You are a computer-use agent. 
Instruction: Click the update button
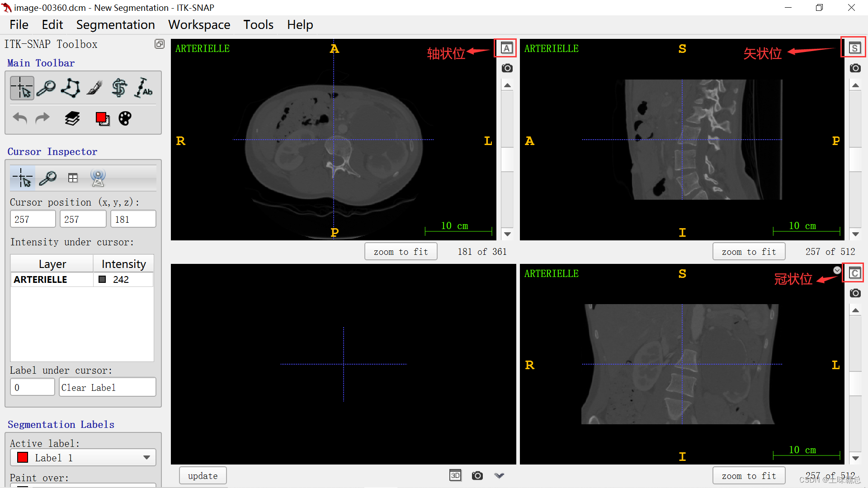(x=203, y=476)
